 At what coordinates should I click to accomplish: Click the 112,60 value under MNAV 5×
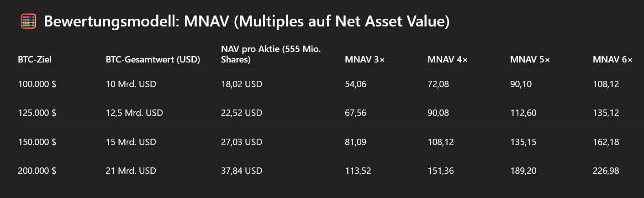523,113
